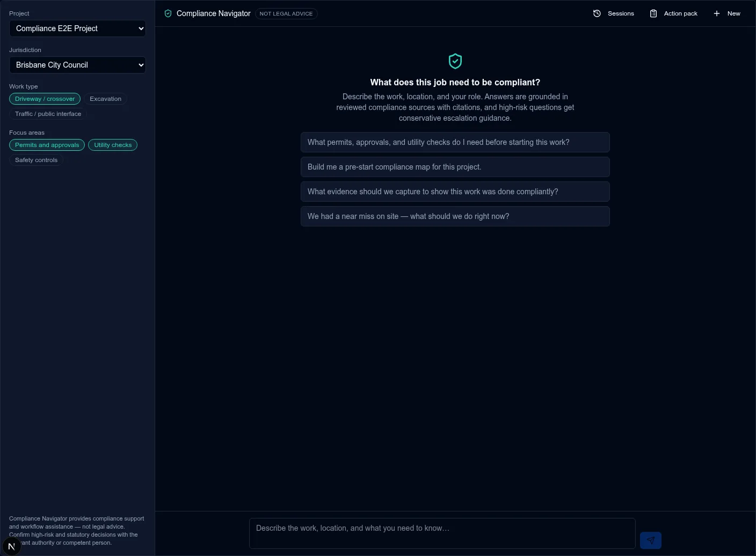Open the Sessions panel
756x556 pixels.
point(613,13)
